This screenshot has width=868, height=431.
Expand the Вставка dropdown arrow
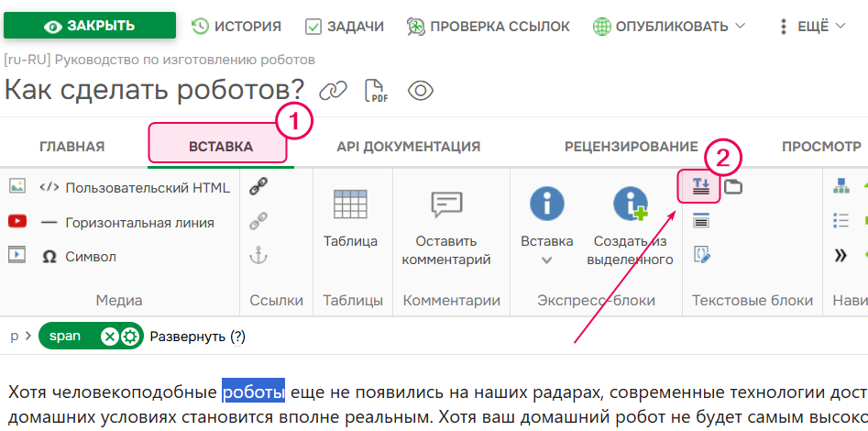click(x=547, y=260)
